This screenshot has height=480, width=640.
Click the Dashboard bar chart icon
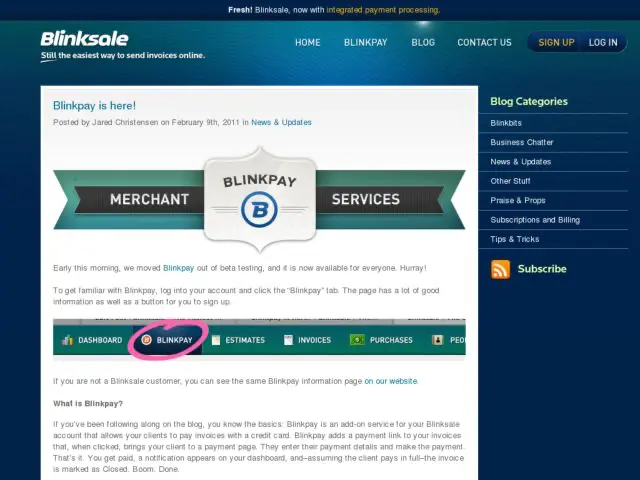67,340
